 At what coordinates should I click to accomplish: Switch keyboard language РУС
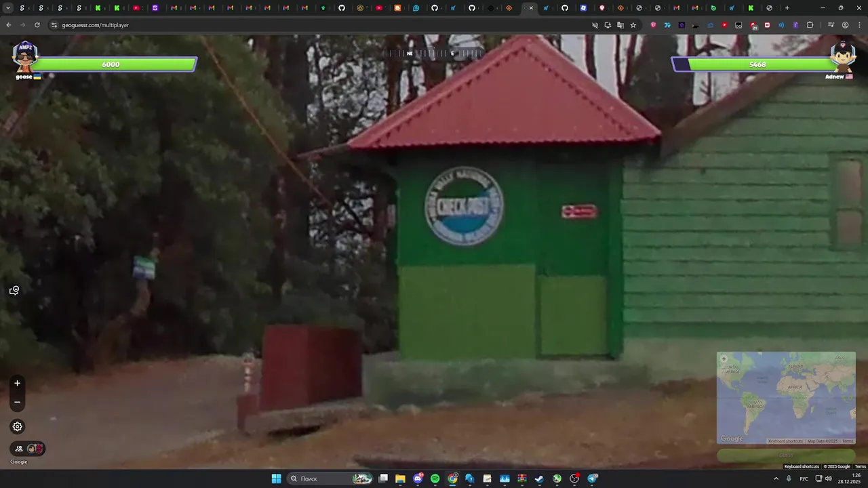[805, 479]
